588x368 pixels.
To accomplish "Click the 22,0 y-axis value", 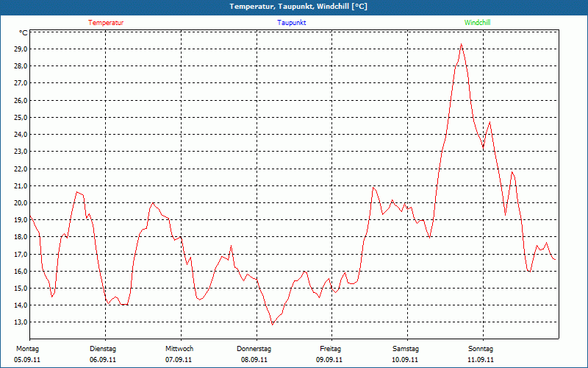I will (21, 169).
